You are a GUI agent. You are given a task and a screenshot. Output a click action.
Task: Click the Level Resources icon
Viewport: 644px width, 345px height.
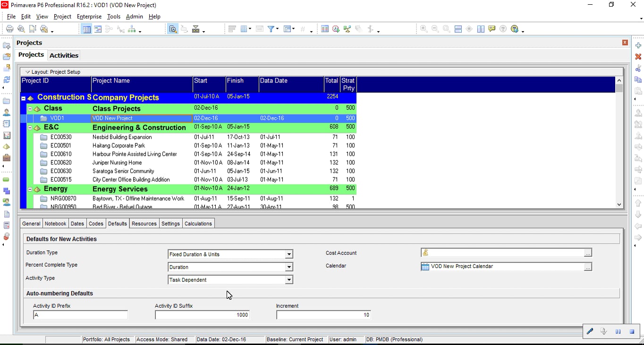[x=347, y=29]
